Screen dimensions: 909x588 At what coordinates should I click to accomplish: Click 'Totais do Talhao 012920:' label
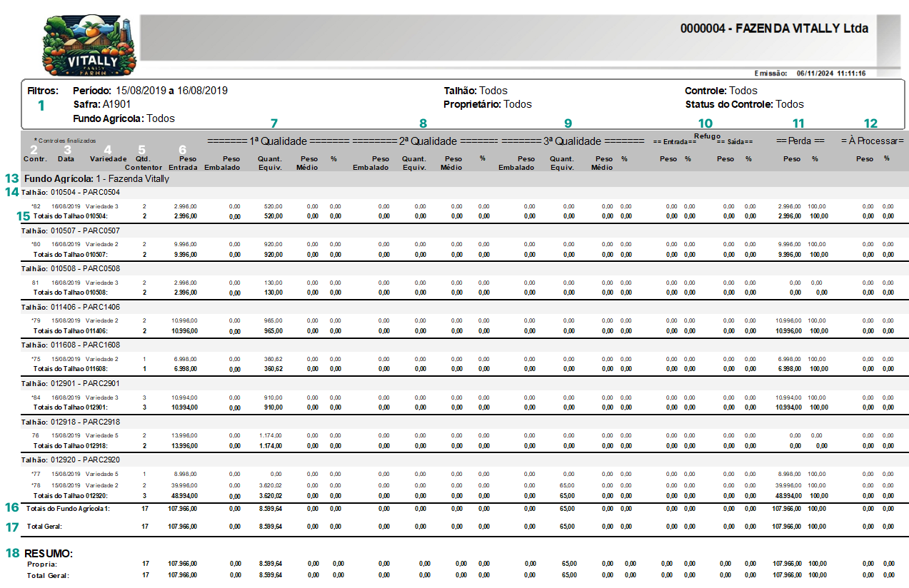point(71,495)
